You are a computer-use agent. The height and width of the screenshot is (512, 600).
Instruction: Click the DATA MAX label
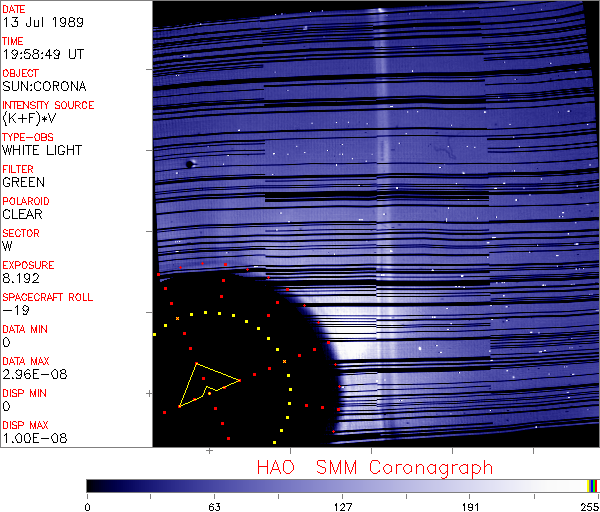click(26, 361)
